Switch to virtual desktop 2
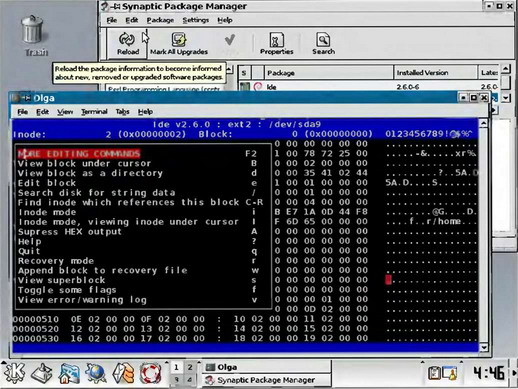 (190, 367)
